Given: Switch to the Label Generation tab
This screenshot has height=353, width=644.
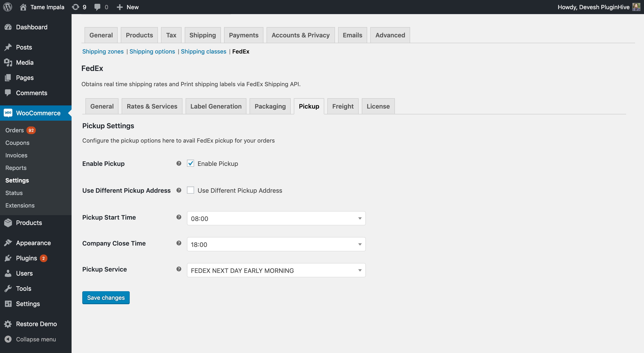Looking at the screenshot, I should (x=216, y=106).
